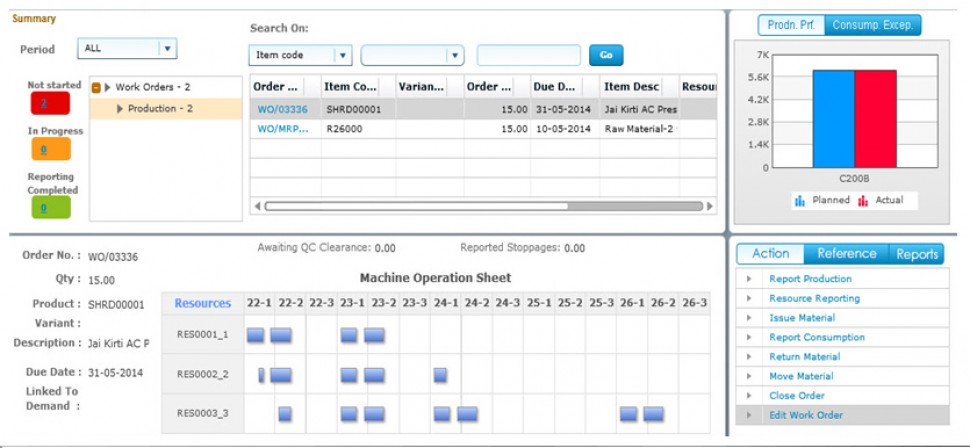Click the arrow icon beside Report Production
This screenshot has height=448, width=970.
[x=748, y=279]
